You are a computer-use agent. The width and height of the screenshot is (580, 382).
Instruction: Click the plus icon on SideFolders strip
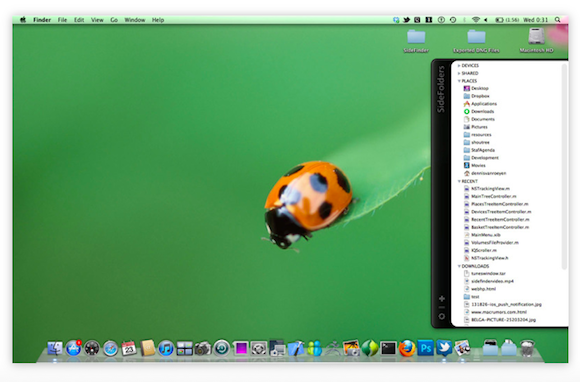tap(442, 298)
